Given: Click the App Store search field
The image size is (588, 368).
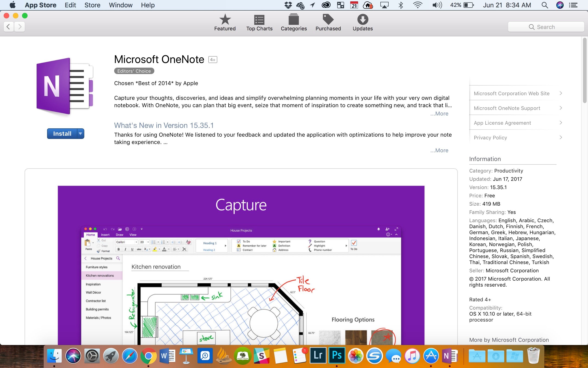Looking at the screenshot, I should [546, 27].
